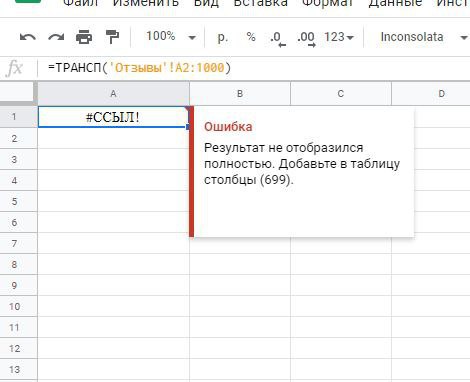Open the Вид menu

(x=206, y=3)
